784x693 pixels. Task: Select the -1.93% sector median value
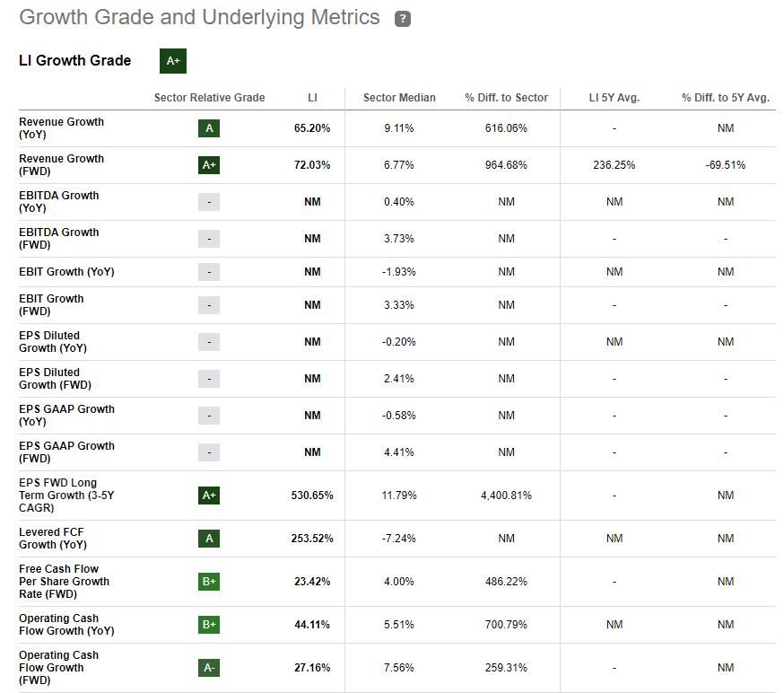click(399, 272)
